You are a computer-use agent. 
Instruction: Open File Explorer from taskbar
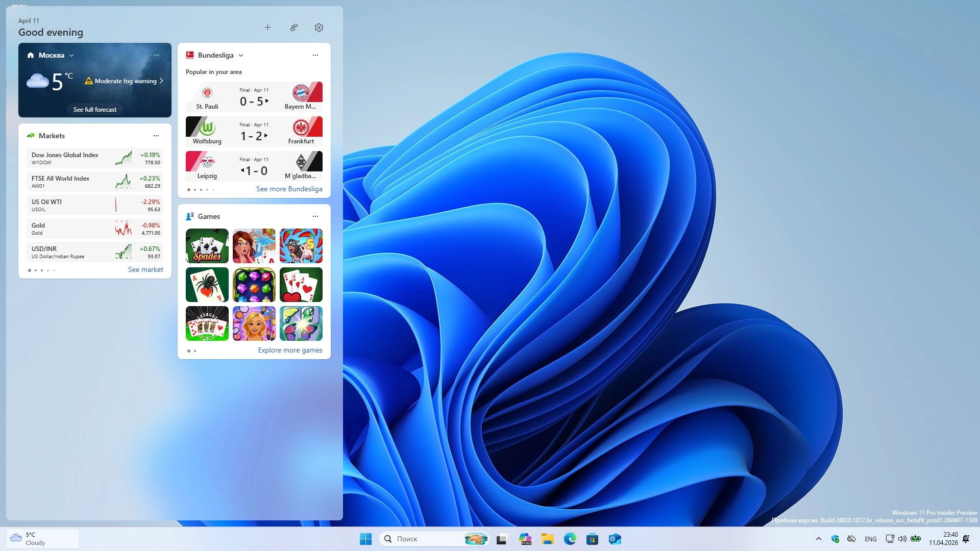pyautogui.click(x=548, y=539)
